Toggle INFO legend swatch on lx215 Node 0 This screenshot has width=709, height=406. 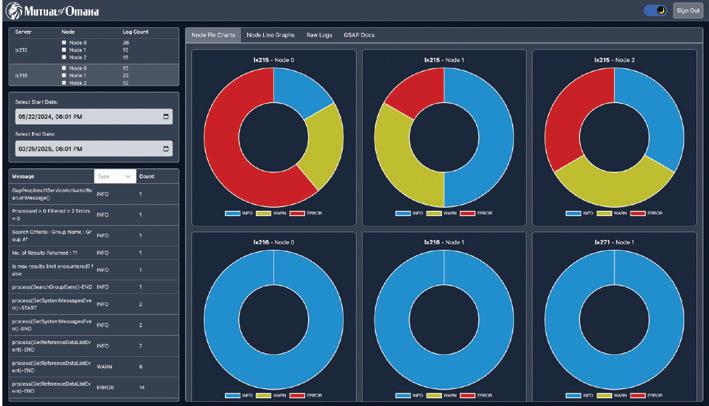pyautogui.click(x=232, y=213)
